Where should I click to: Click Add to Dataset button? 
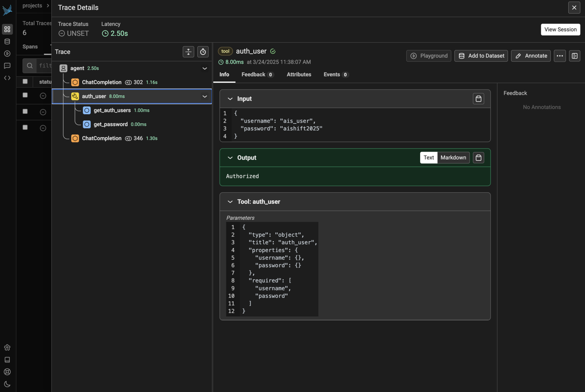481,56
